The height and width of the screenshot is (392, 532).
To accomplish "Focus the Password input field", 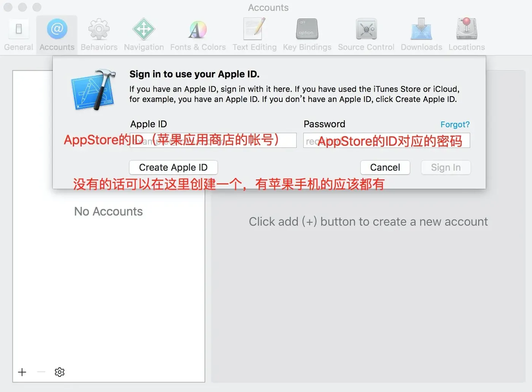I will pos(386,140).
